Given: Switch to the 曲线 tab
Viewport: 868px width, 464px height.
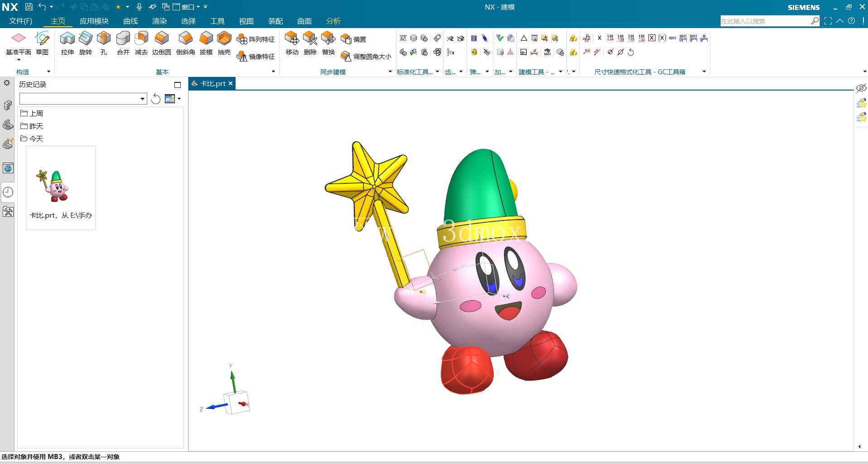Looking at the screenshot, I should point(130,21).
